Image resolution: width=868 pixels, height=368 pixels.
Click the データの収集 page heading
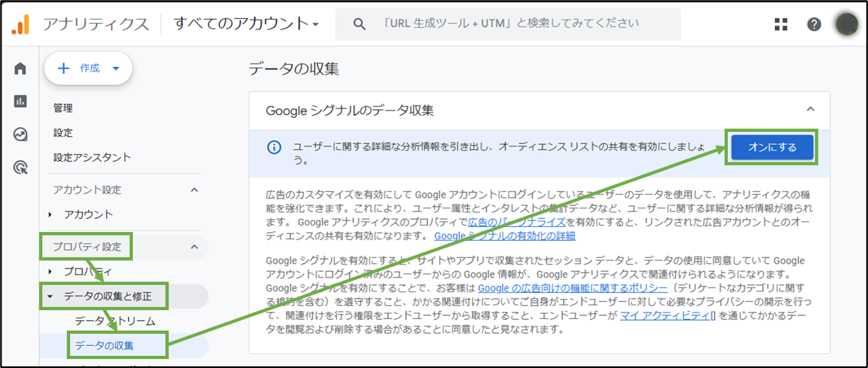[293, 68]
